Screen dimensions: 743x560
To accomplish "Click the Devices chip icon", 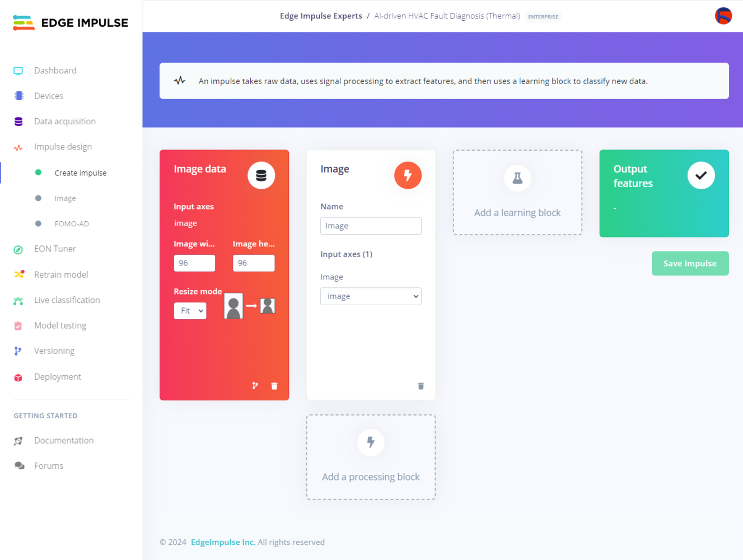I will coord(18,96).
